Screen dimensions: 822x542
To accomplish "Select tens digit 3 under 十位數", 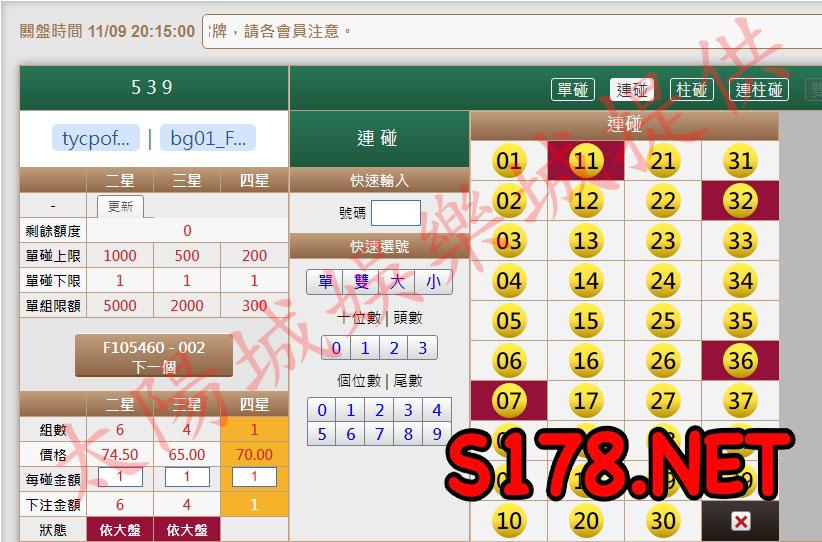I will tap(423, 348).
